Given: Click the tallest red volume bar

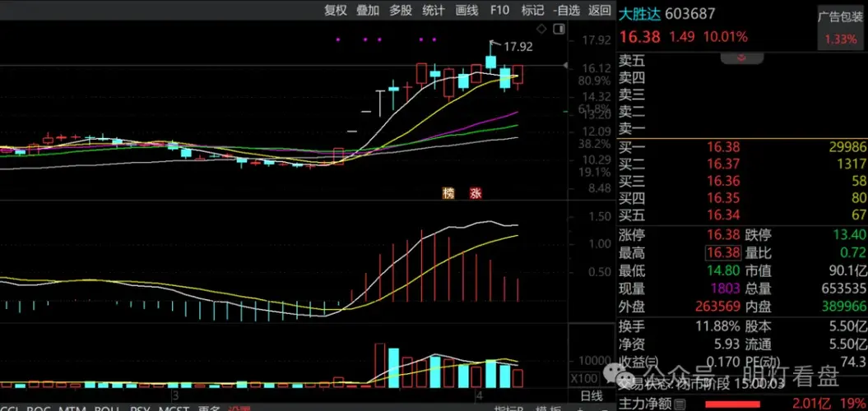Looking at the screenshot, I should (380, 366).
